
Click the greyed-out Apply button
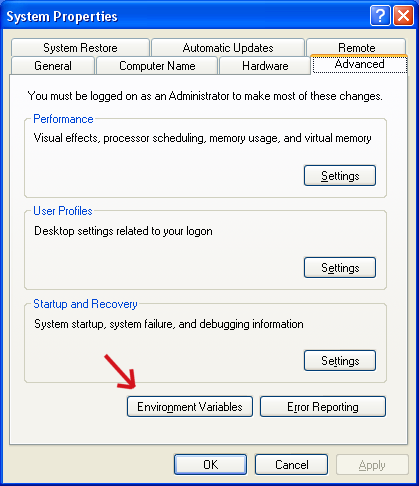(x=372, y=464)
